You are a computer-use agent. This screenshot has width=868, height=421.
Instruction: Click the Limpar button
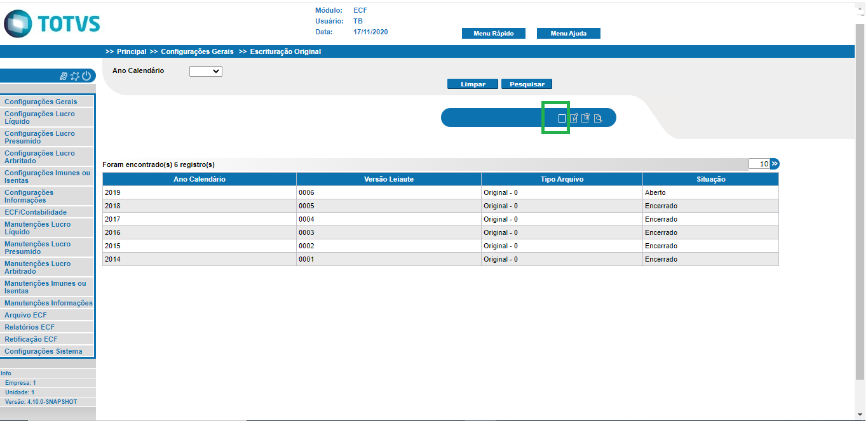[473, 84]
